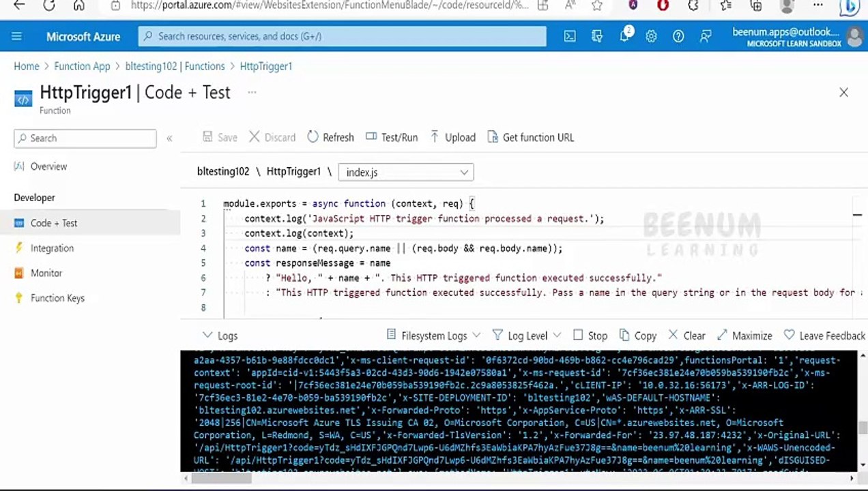This screenshot has height=491, width=868.
Task: Collapse the left menu with double chevron
Action: point(169,138)
